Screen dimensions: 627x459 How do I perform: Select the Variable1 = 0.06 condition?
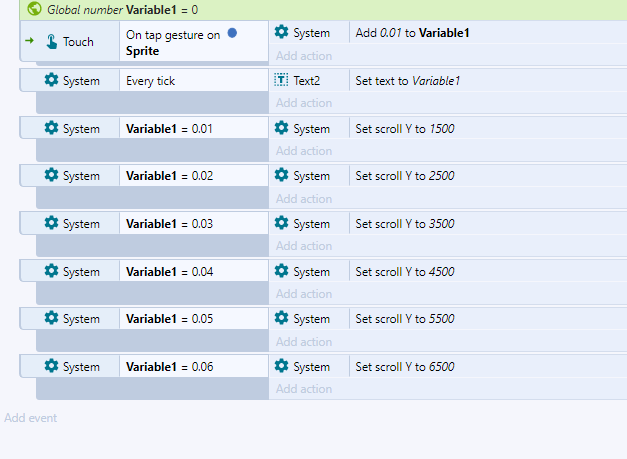click(194, 366)
